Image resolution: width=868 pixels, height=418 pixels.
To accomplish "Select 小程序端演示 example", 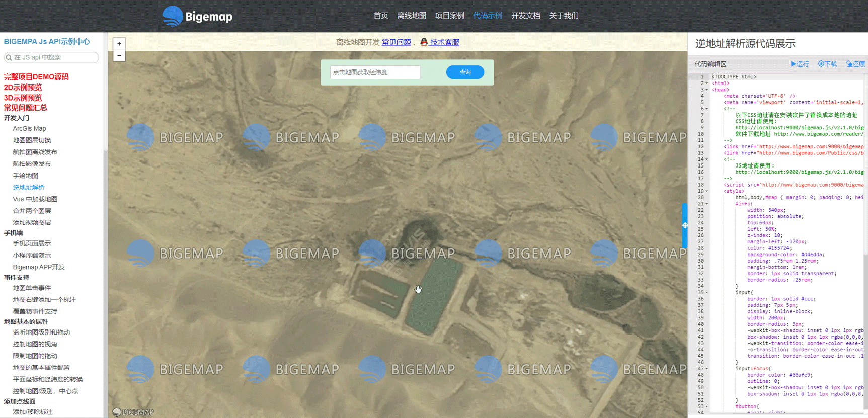I will click(x=32, y=256).
